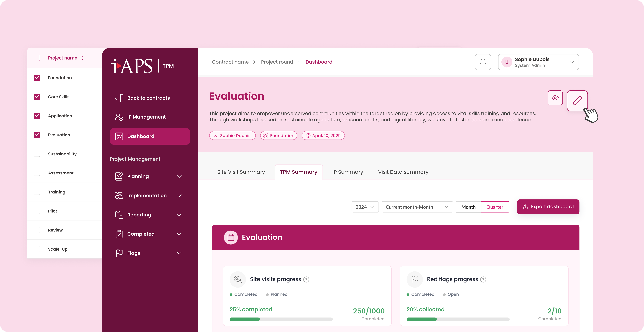Expand the Completed menu chevron

[179, 234]
